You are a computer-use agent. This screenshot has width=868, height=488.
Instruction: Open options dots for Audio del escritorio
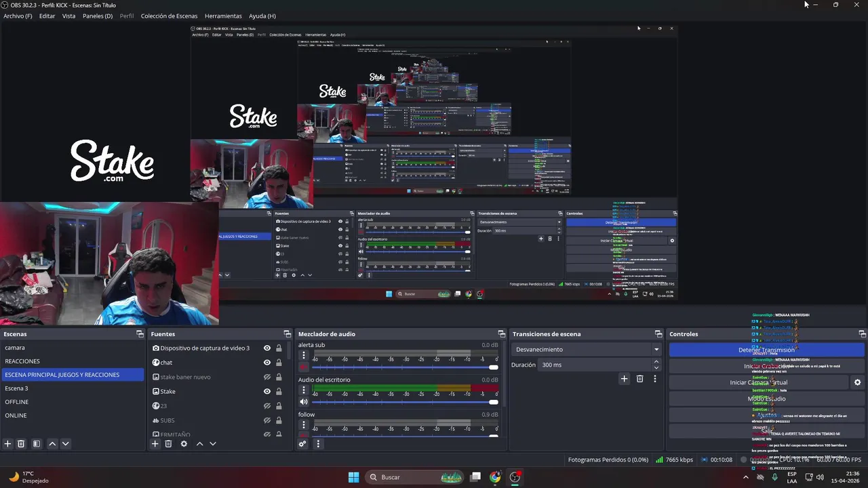coord(304,390)
